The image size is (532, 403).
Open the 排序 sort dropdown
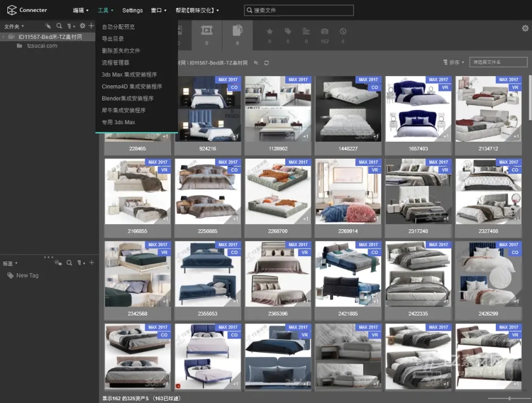tap(452, 63)
